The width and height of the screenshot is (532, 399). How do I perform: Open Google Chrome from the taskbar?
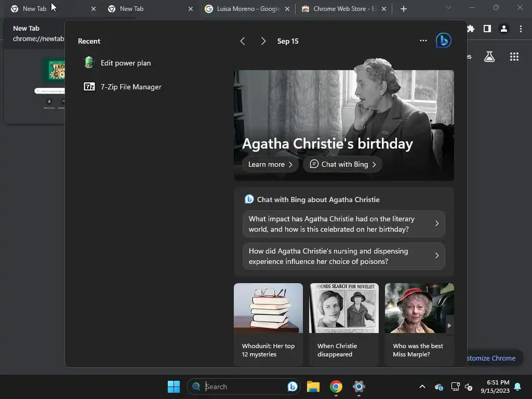(x=336, y=387)
